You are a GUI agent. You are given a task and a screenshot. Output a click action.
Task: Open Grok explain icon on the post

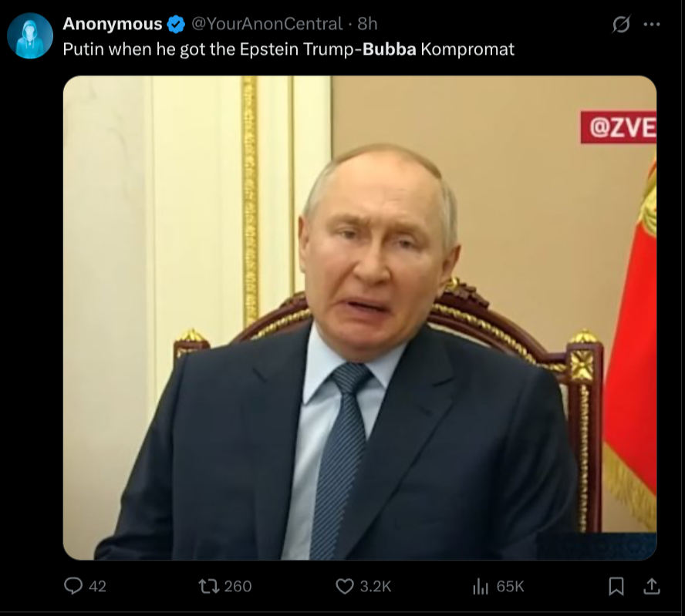[621, 24]
